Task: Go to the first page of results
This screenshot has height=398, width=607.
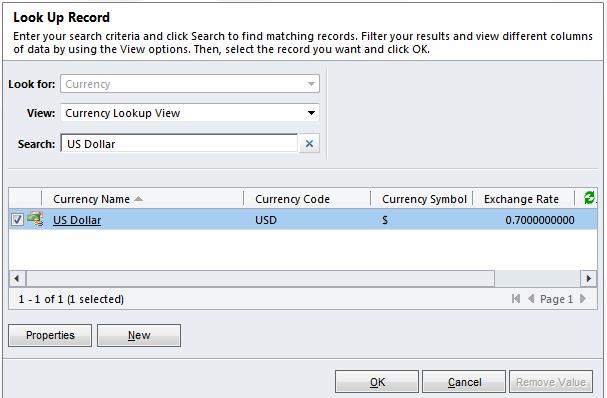Action: point(516,298)
